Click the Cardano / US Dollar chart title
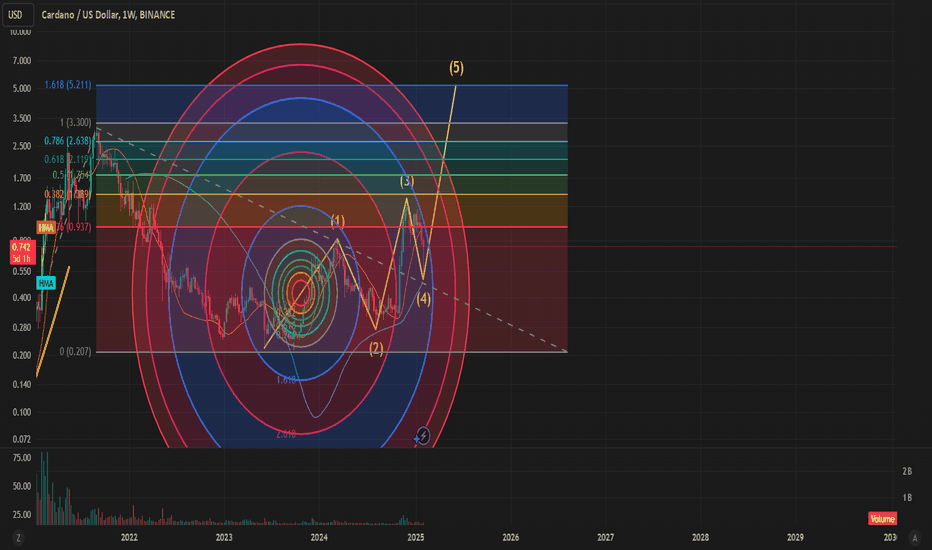The width and height of the screenshot is (932, 550). tap(108, 15)
